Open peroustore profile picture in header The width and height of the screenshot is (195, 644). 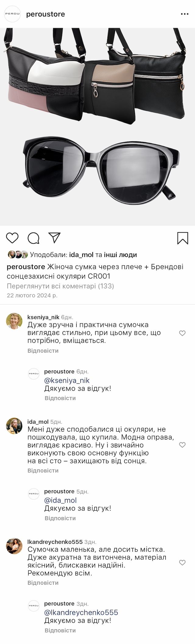click(12, 14)
